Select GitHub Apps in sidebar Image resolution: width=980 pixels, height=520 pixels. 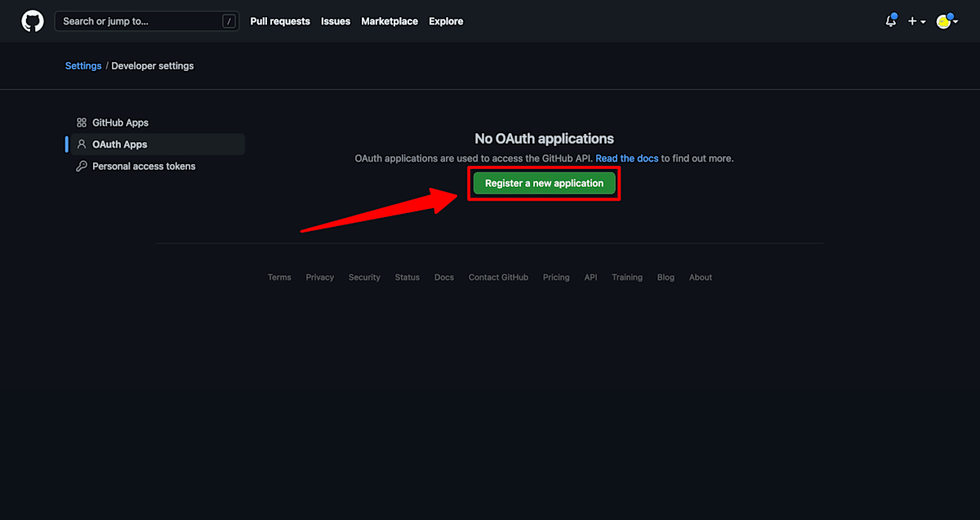158,122
